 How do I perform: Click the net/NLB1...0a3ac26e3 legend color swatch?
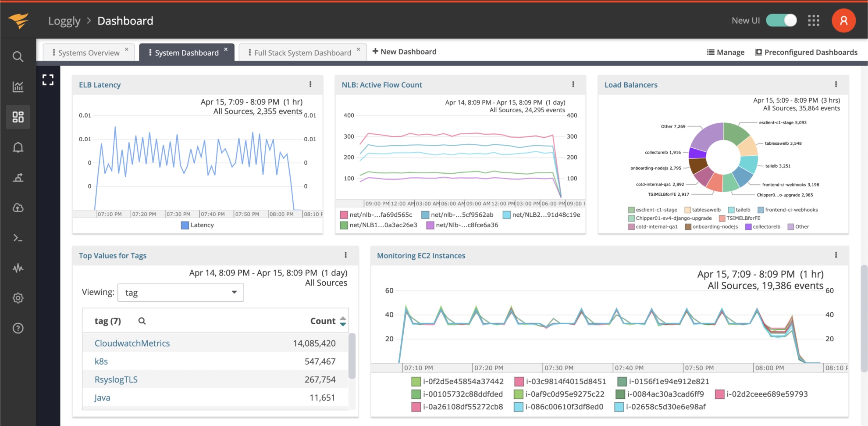(x=344, y=225)
